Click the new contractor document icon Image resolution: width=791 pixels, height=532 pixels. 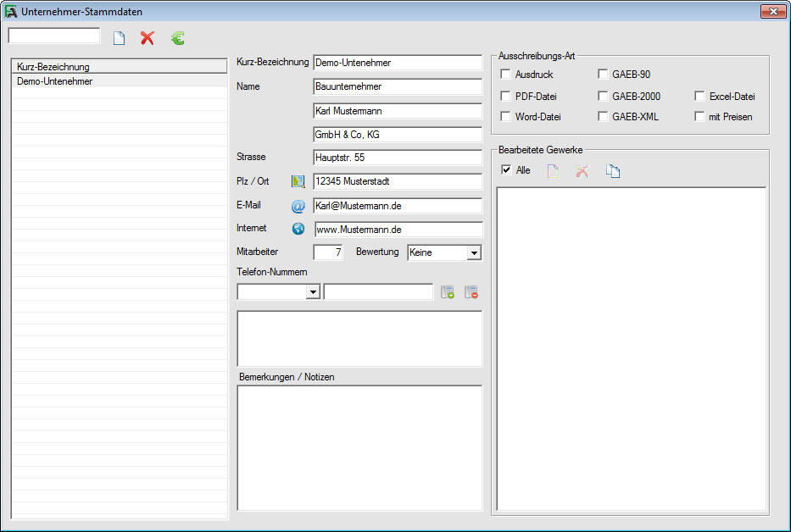pos(119,38)
